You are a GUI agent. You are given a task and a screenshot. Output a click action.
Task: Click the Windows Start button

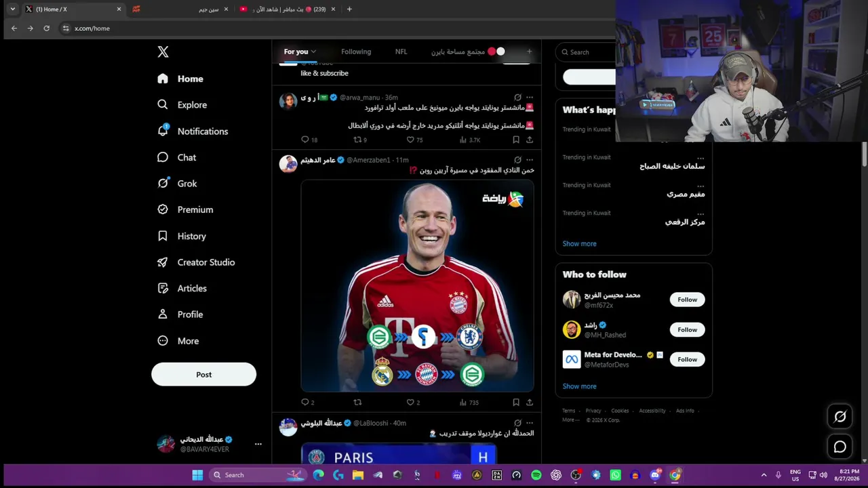coord(197,475)
